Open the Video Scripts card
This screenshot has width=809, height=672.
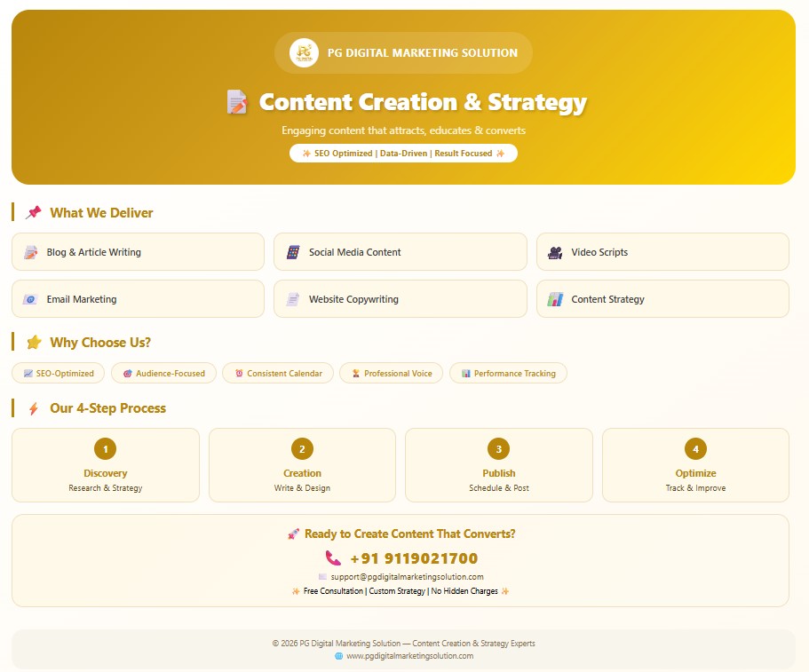[x=663, y=252]
